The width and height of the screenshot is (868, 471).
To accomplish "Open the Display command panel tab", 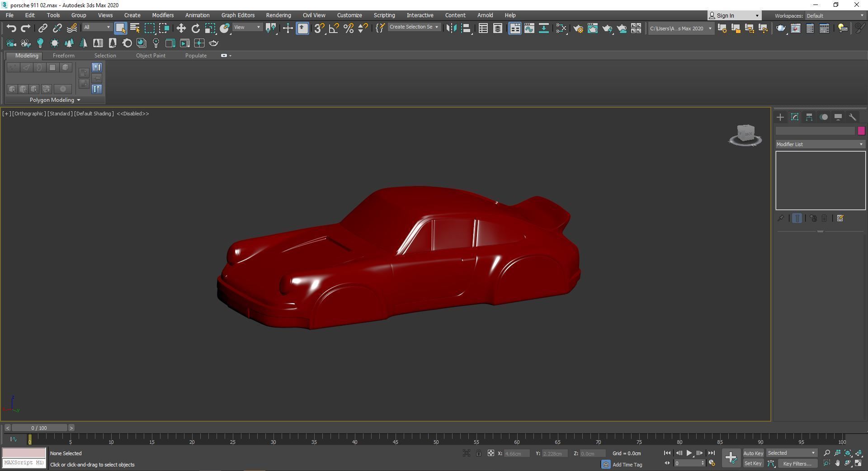I will [838, 117].
